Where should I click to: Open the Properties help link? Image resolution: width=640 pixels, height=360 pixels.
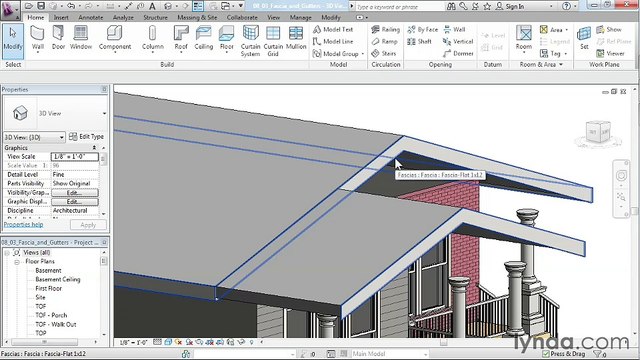(23, 224)
